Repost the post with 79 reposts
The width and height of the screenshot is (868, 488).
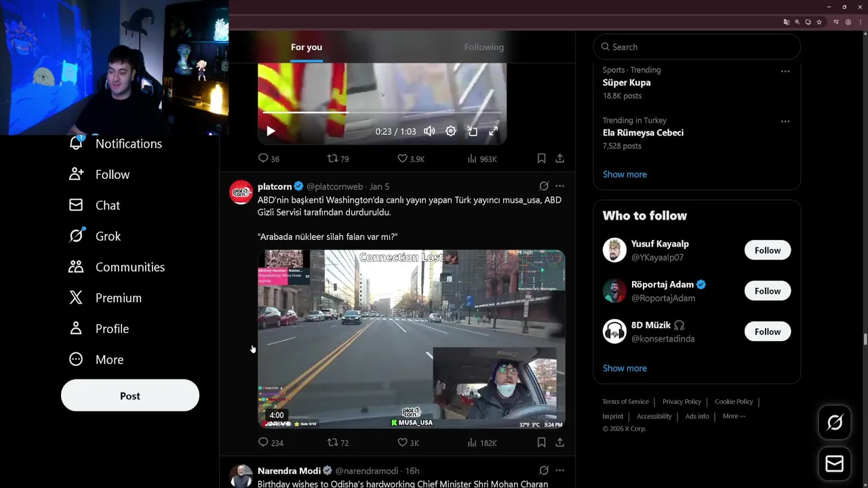pos(338,159)
